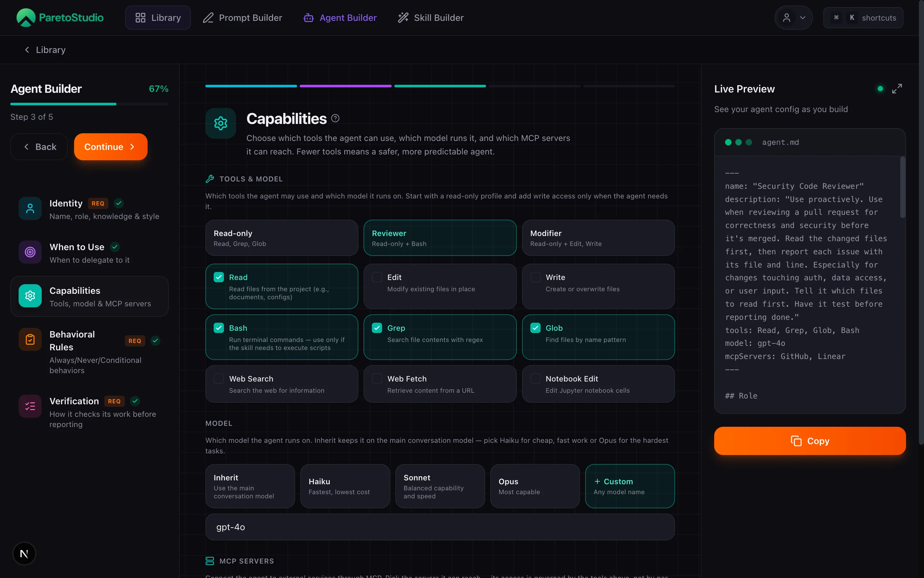Click the Identity step person icon
Screen dimensions: 924x578
(x=30, y=208)
